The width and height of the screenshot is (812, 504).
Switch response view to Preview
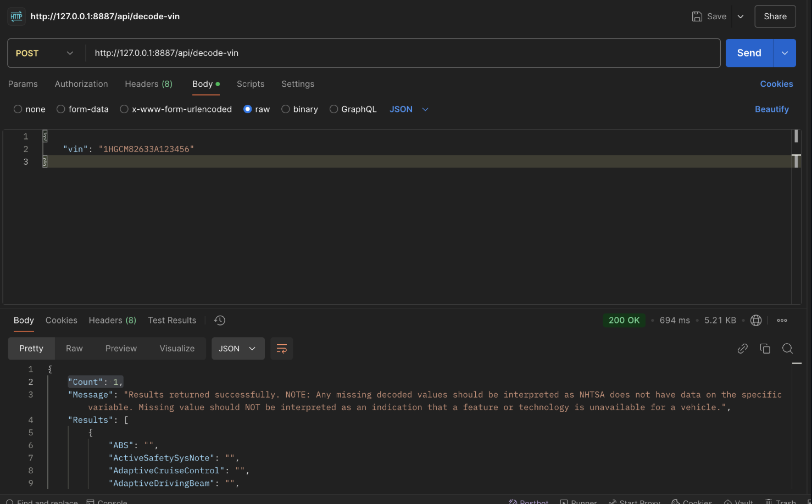click(x=121, y=349)
